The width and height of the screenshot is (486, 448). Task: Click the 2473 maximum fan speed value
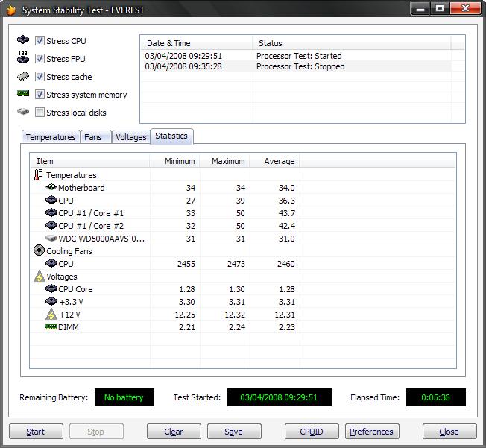[x=236, y=264]
